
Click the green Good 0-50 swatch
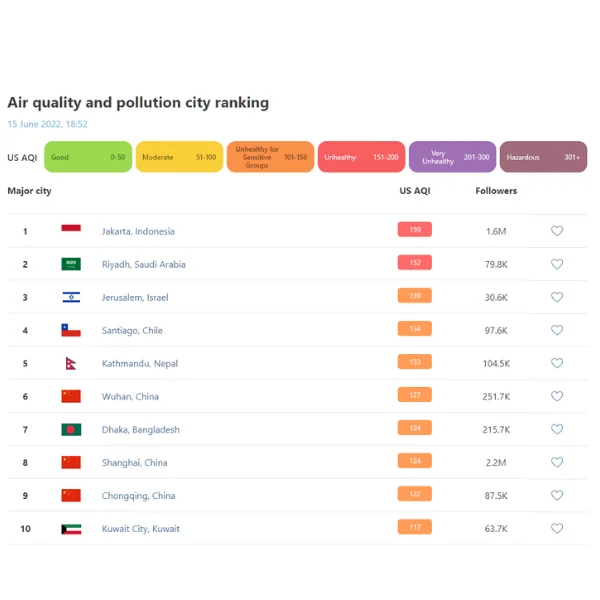(x=88, y=157)
